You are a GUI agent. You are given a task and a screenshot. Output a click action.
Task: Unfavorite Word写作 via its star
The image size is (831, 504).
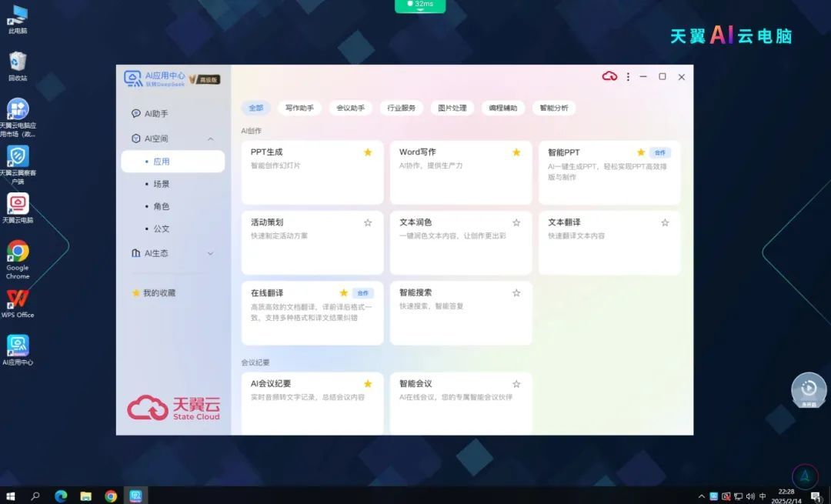(x=516, y=152)
